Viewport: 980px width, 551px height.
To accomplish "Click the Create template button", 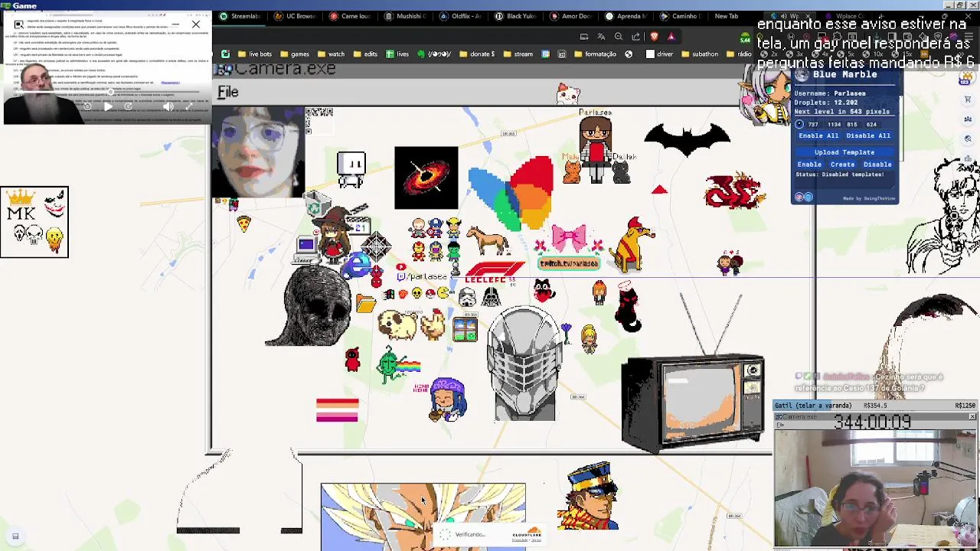I will [842, 165].
